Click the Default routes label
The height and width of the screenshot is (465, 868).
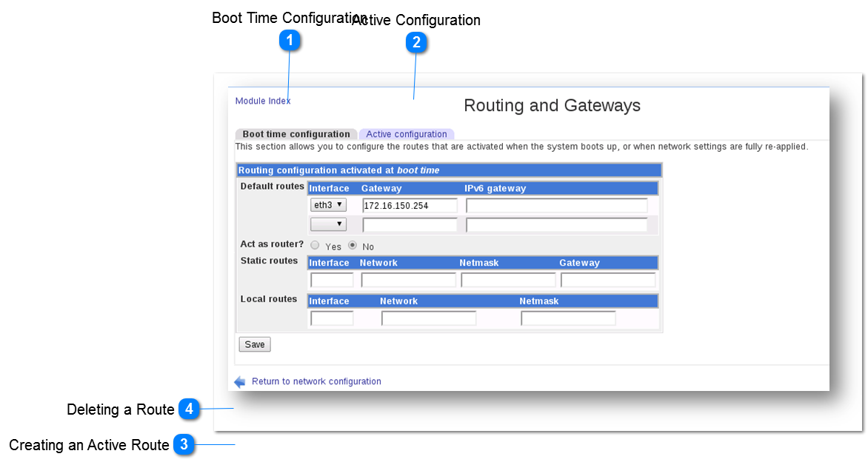[x=273, y=186]
